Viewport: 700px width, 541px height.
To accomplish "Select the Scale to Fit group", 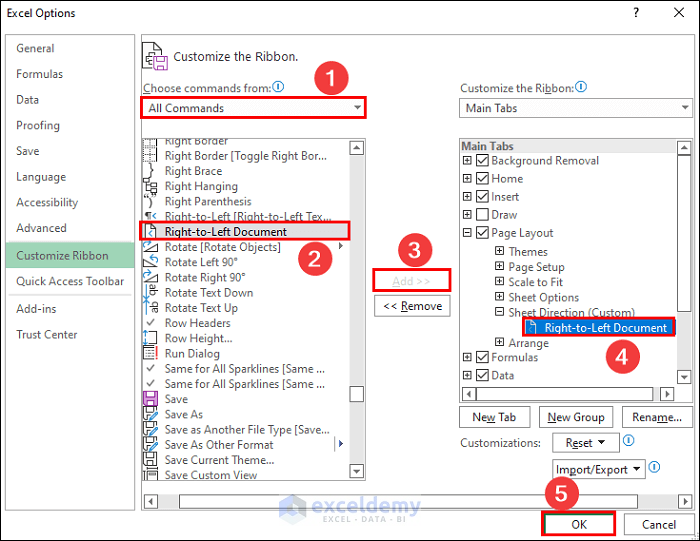I will point(535,282).
